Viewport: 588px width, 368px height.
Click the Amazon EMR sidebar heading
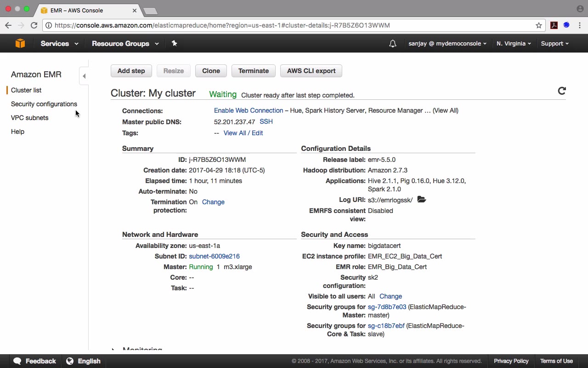pos(36,75)
